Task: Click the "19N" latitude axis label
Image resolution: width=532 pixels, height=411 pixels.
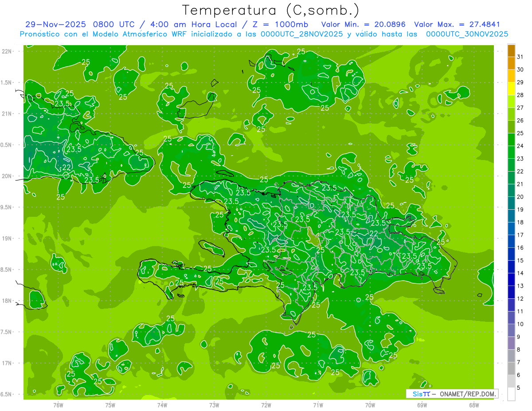Action: 7,239
